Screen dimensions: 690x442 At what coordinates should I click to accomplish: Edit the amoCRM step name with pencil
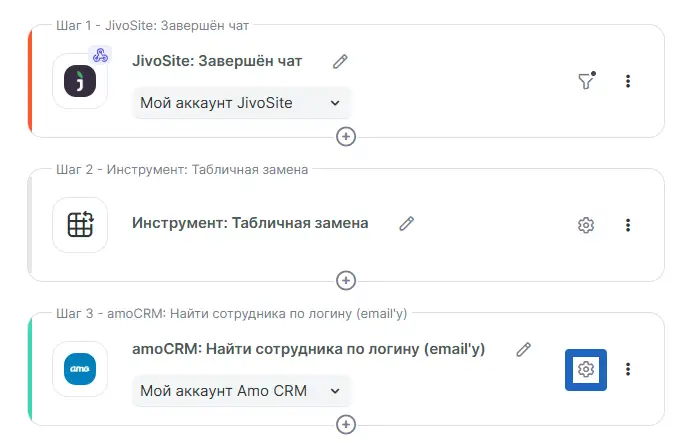(523, 349)
